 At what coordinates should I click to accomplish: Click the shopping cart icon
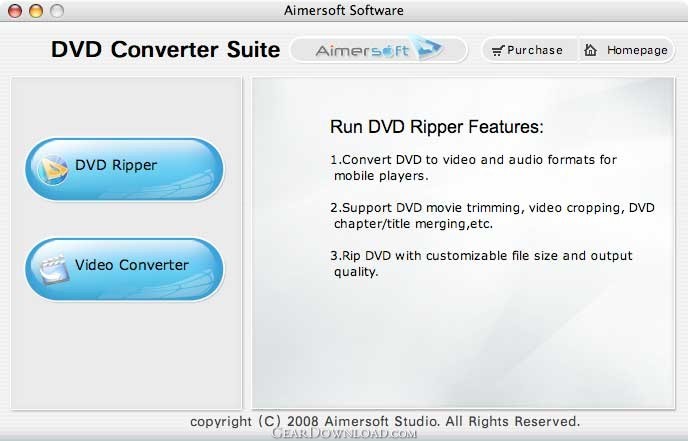498,51
